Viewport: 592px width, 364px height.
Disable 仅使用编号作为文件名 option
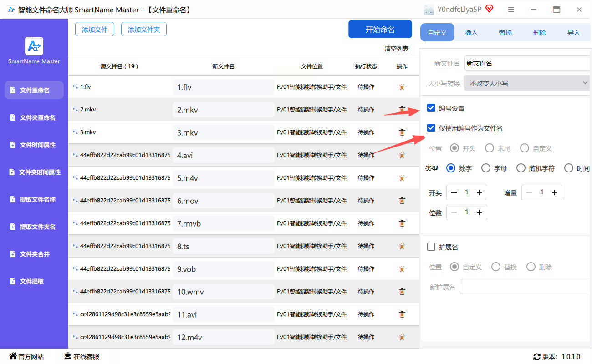click(x=431, y=128)
